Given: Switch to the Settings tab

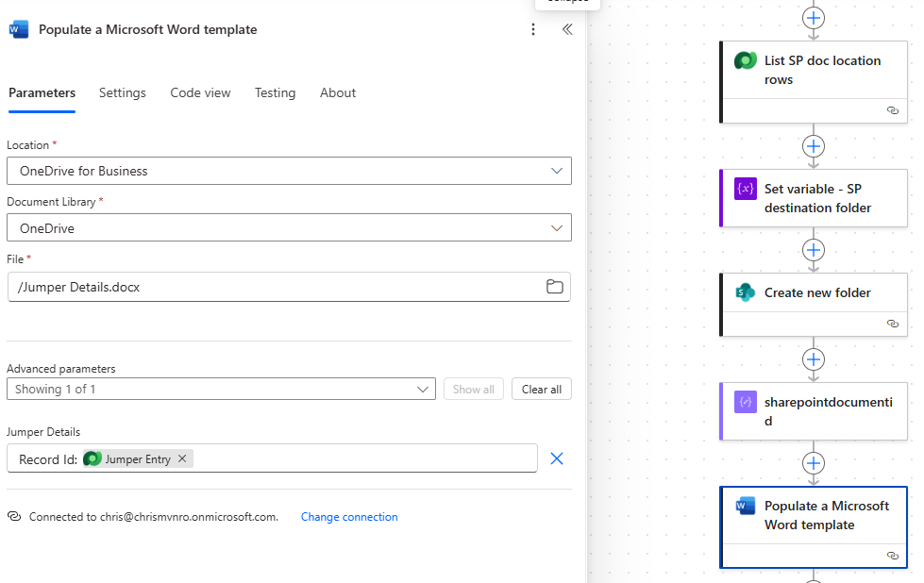Looking at the screenshot, I should [123, 92].
